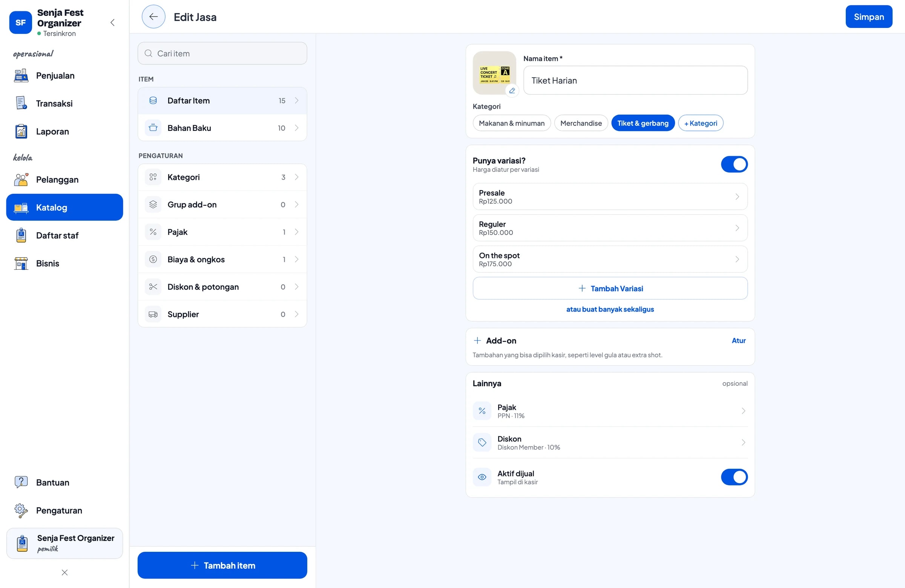Open Grup add-on settings entry
The image size is (905, 588).
[222, 205]
